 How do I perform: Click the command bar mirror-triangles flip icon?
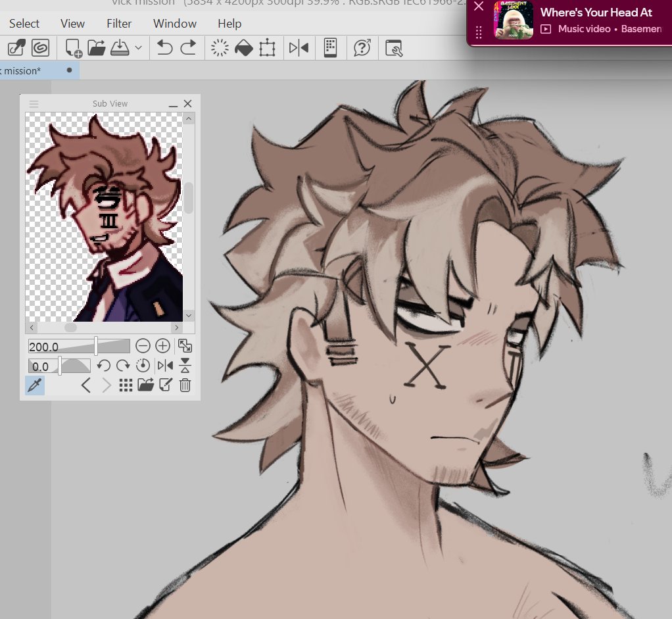click(x=299, y=47)
